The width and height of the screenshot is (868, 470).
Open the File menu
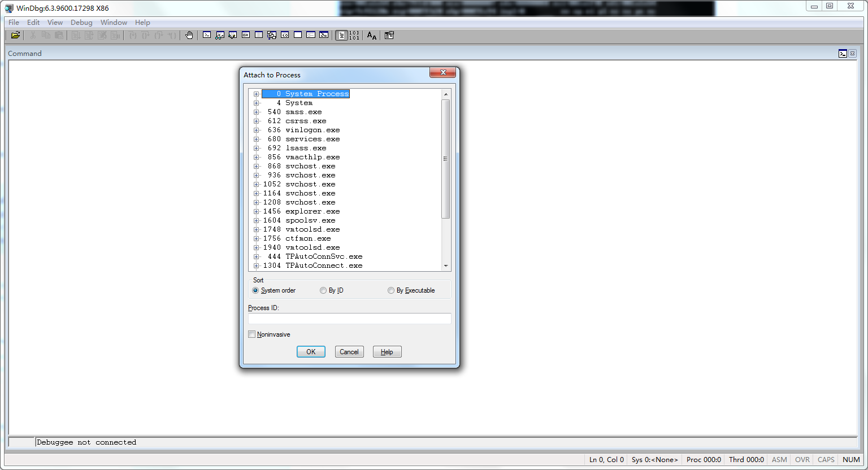[x=14, y=23]
